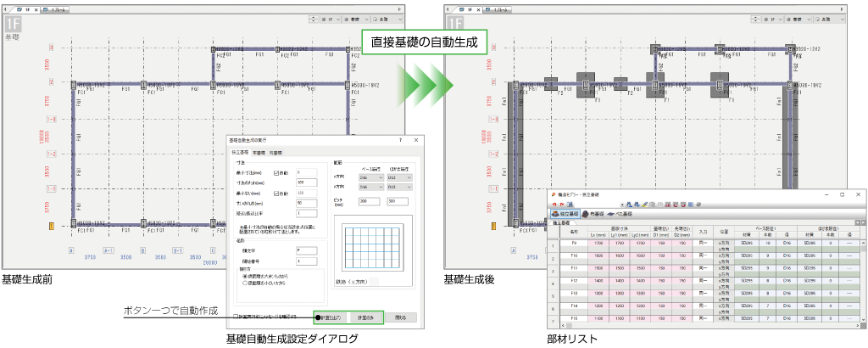Switch to 独立基礎 tab in the foundation dialog
868x348 pixels.
tap(240, 153)
